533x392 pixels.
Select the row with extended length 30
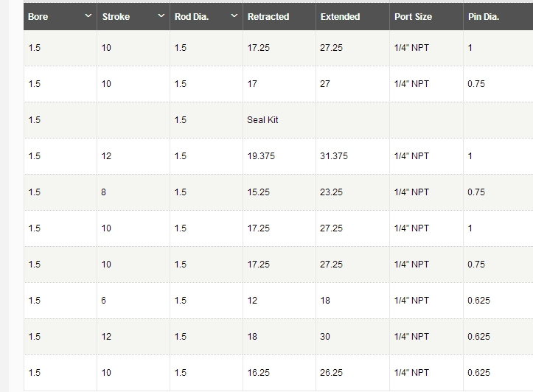279,336
